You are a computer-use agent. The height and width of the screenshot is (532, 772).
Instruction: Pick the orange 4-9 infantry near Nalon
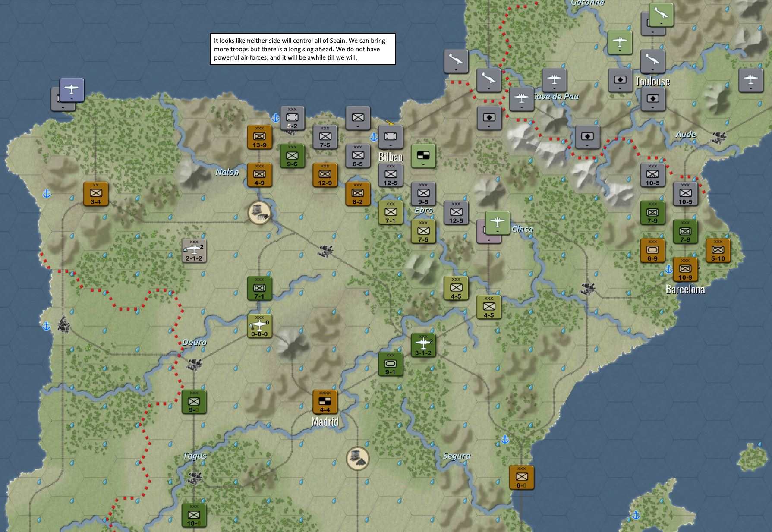click(259, 175)
